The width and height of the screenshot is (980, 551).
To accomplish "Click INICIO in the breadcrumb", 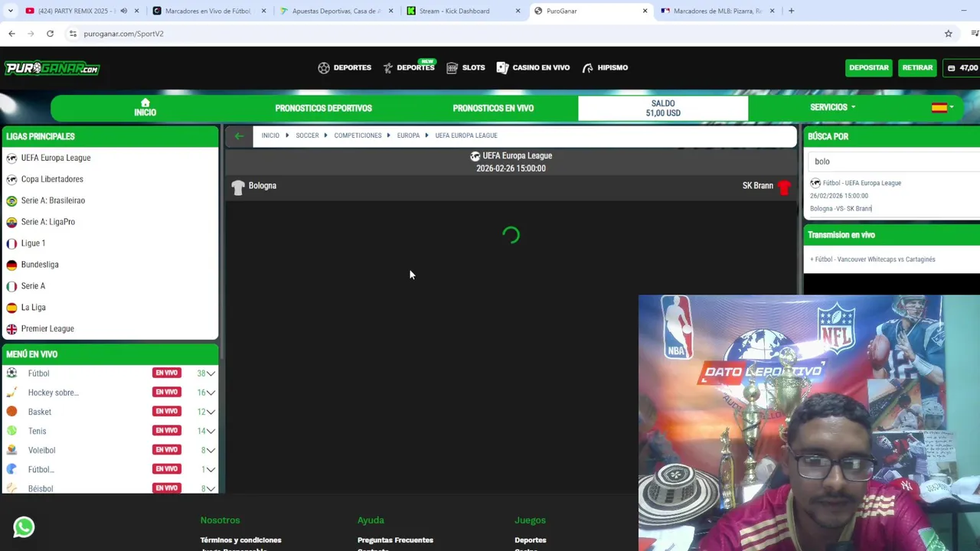I will (x=270, y=135).
